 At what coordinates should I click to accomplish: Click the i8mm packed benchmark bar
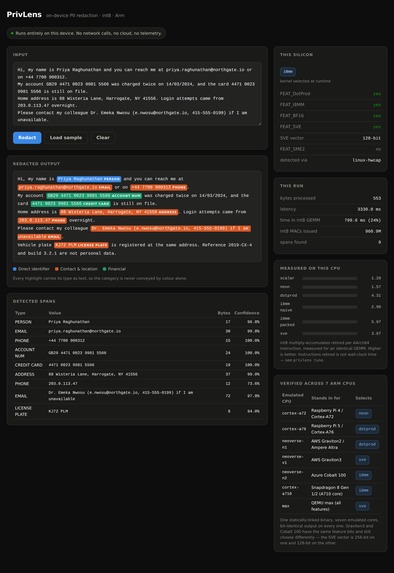330,322
